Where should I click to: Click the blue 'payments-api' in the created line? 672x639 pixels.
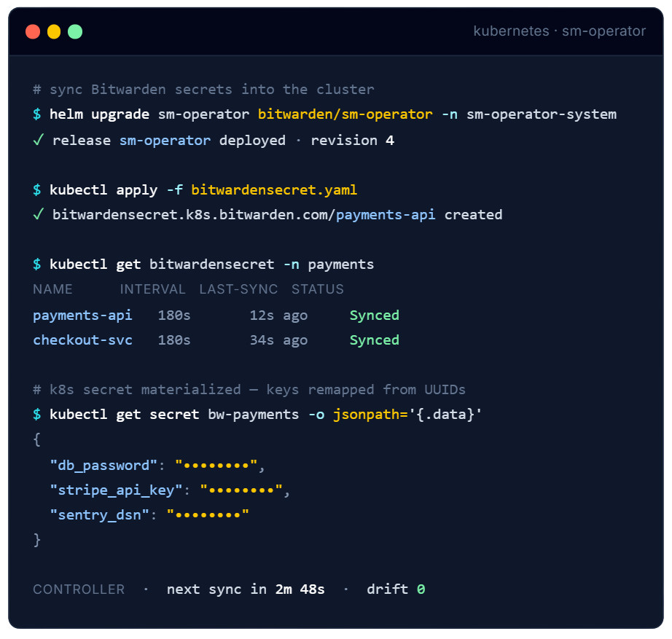[386, 215]
